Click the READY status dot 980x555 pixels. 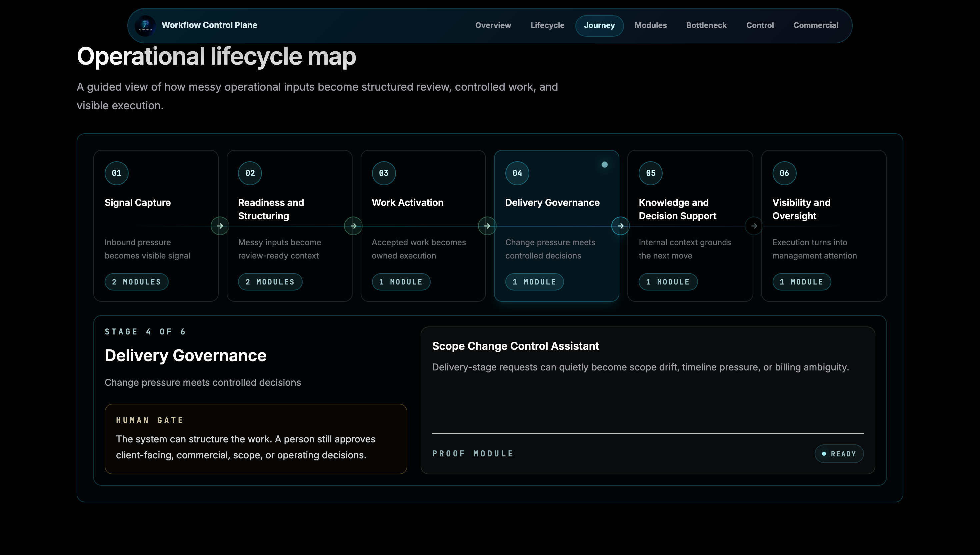[824, 454]
